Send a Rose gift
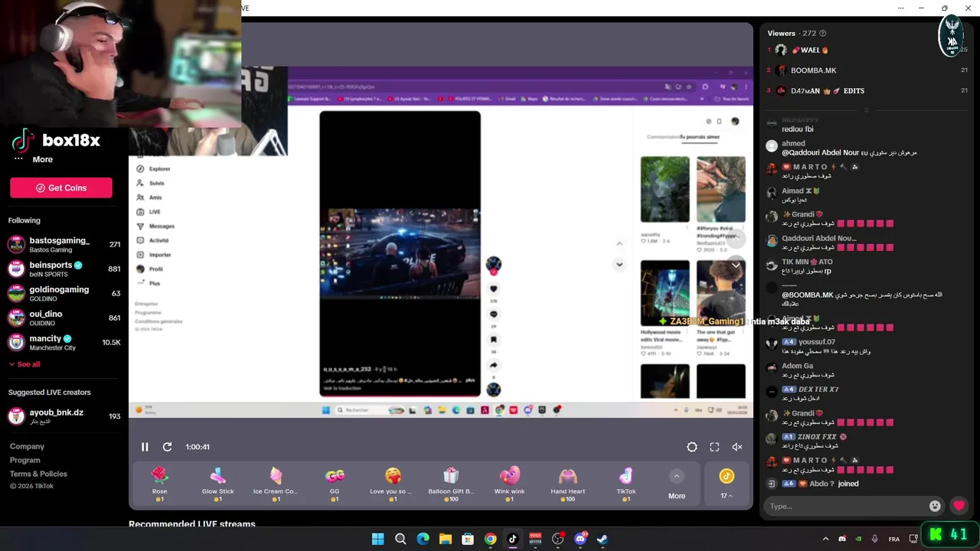Screen dimensions: 980x551 (159, 485)
